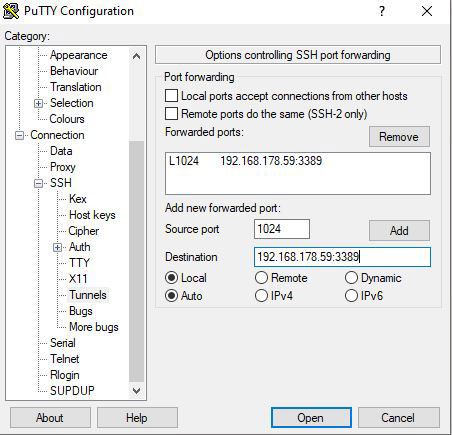Select the Local radio button
The width and height of the screenshot is (452, 435).
pos(171,278)
